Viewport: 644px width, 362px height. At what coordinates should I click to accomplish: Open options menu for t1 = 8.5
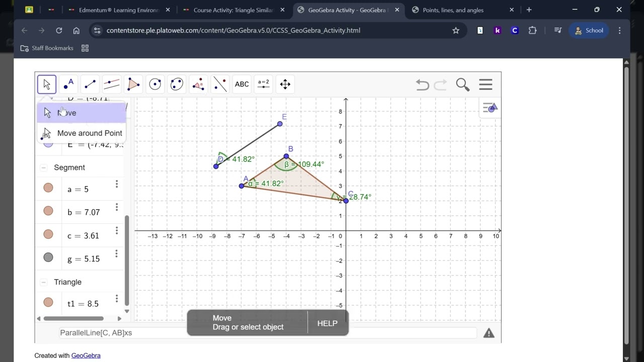(x=117, y=299)
